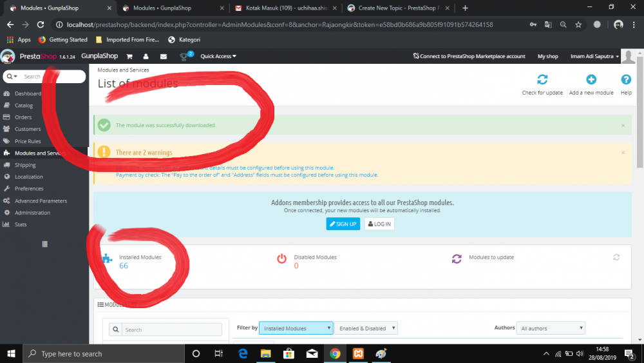Switch to the second Modules GunplaShop tab
This screenshot has height=363, width=644.
[173, 8]
